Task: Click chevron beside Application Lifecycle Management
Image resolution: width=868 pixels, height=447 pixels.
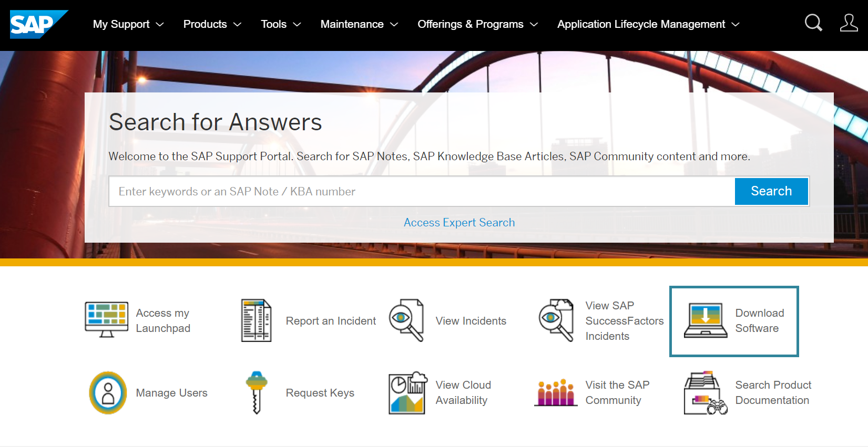Action: click(736, 25)
